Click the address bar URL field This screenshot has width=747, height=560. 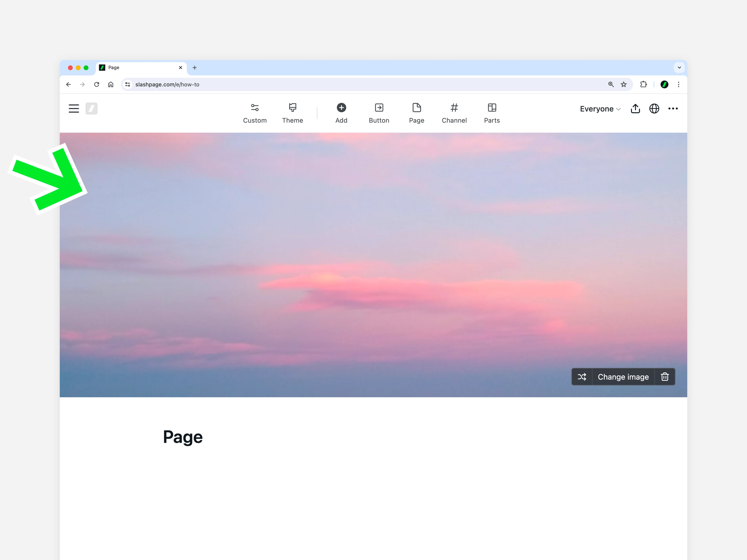376,84
